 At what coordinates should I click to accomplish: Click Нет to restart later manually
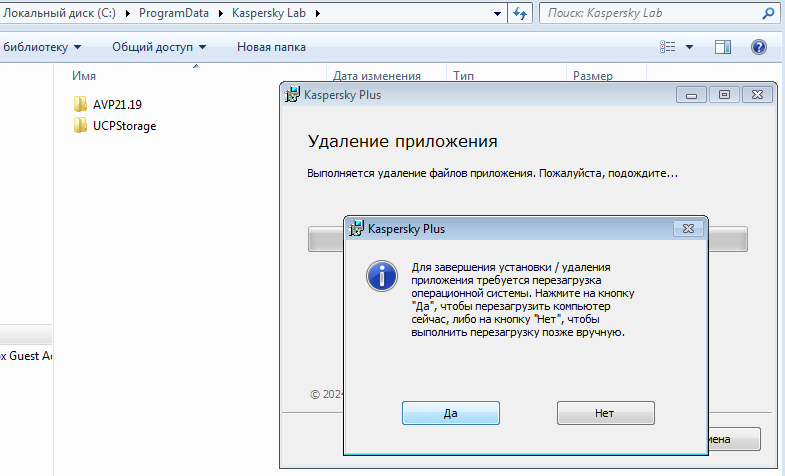(x=605, y=413)
